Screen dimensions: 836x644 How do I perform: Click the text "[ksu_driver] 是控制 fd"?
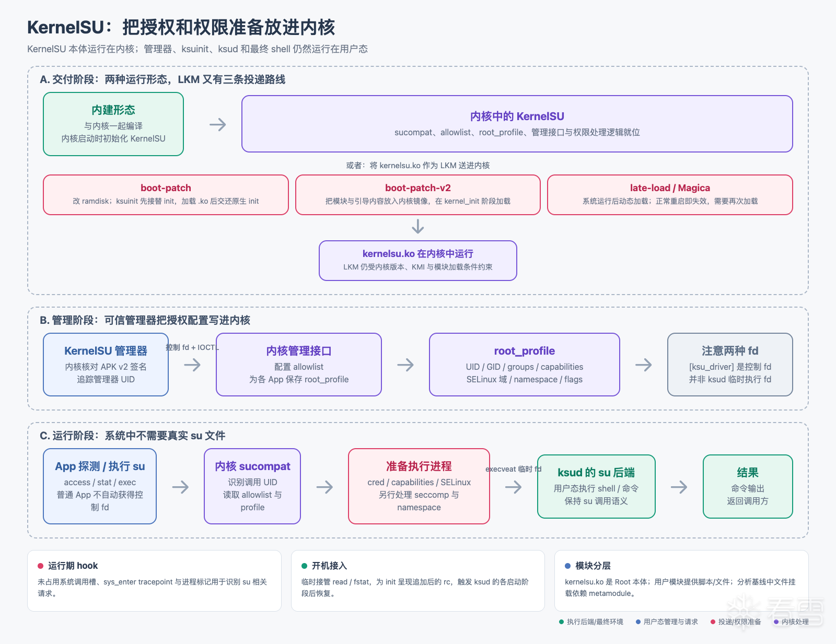pos(730,367)
